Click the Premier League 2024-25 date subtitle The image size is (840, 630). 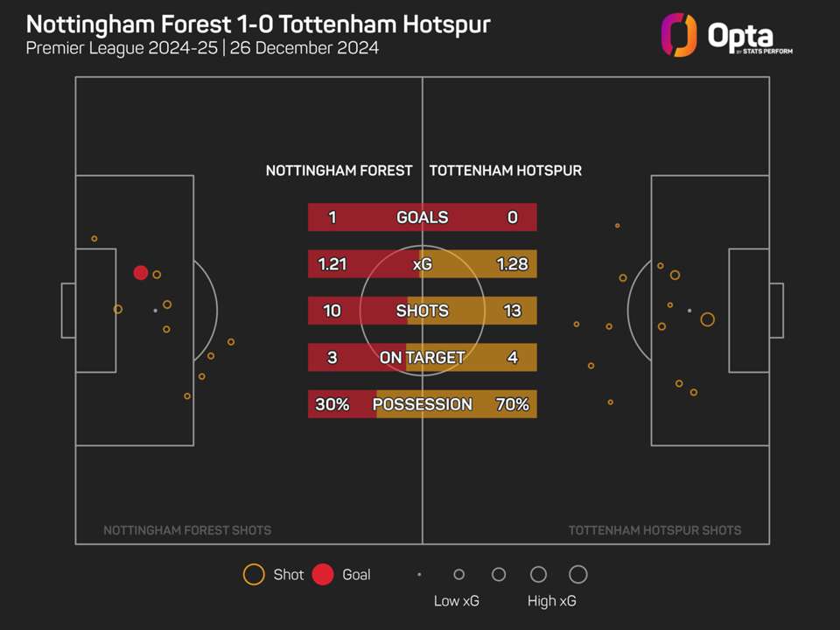point(202,48)
